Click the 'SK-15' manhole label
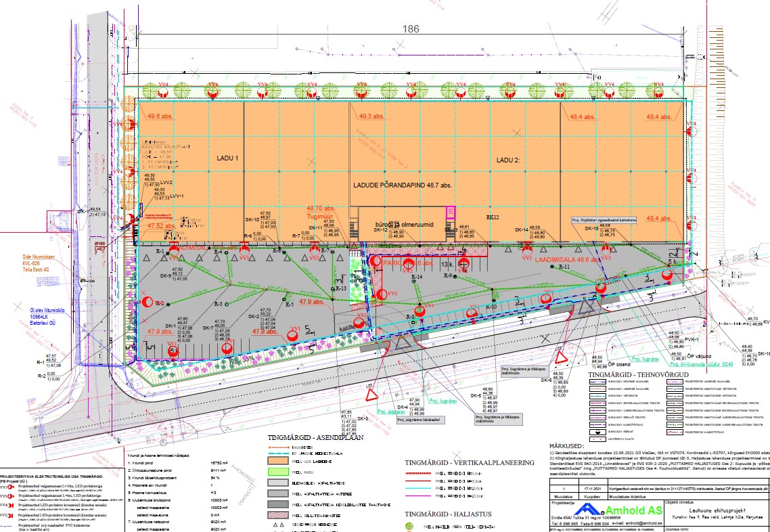Viewport: 770px width, 532px height. 592,228
